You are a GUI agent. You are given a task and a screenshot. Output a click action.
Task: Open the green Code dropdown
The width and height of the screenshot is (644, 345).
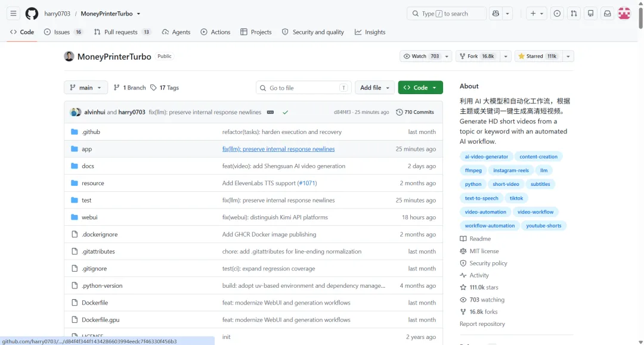click(x=420, y=88)
